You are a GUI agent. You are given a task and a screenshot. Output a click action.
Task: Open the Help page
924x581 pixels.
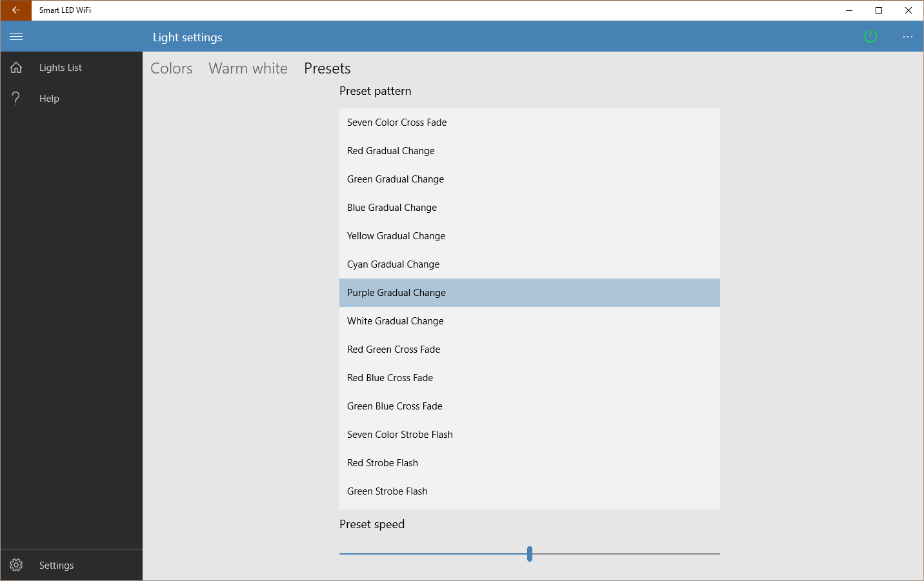pyautogui.click(x=72, y=99)
